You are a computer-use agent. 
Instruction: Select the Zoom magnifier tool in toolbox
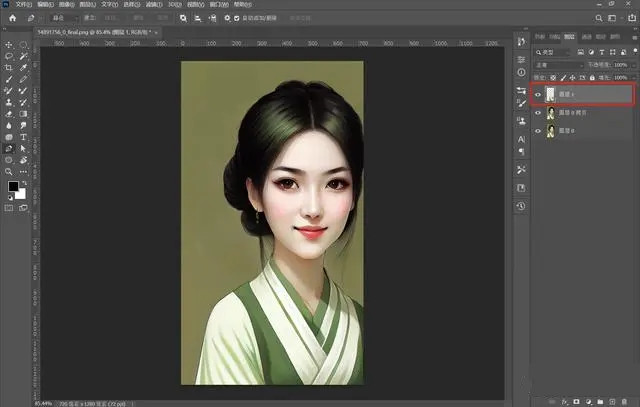(x=9, y=171)
